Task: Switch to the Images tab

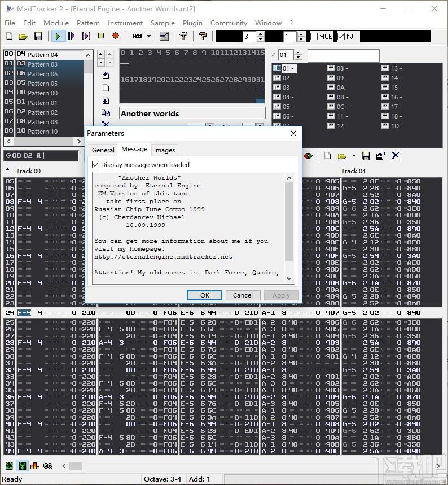Action: (x=164, y=150)
